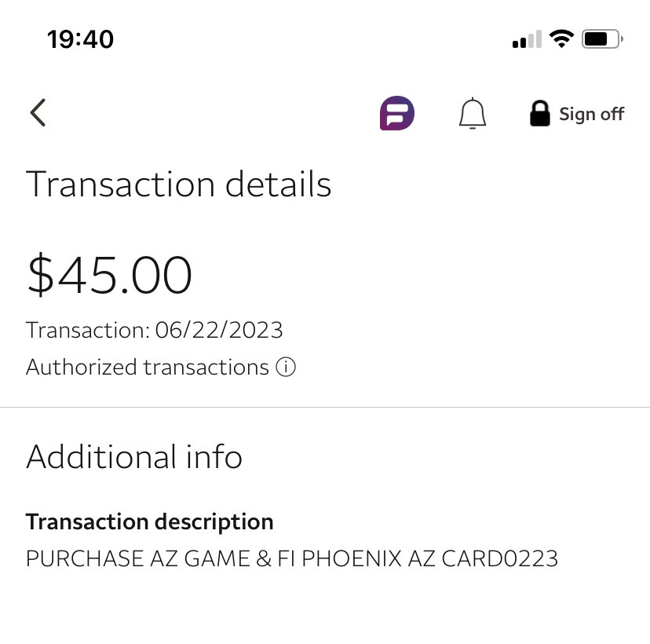The width and height of the screenshot is (650, 644).
Task: Tap the battery indicator icon
Action: 602,39
